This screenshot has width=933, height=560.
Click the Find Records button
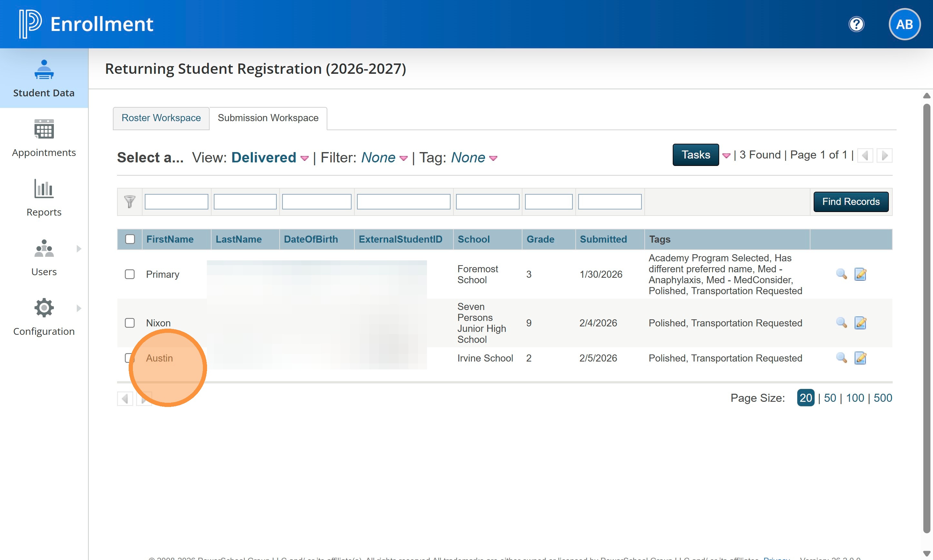click(851, 202)
